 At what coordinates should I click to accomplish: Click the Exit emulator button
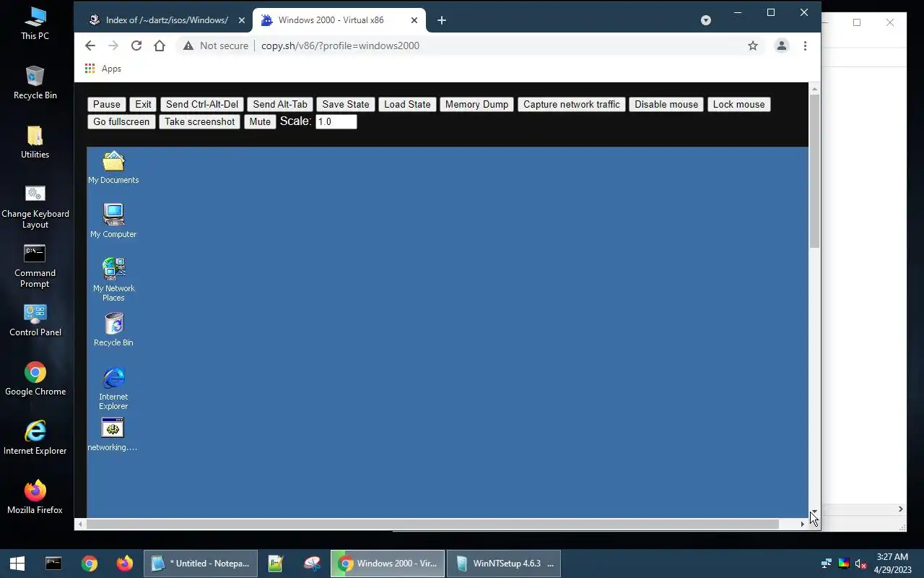pyautogui.click(x=144, y=104)
